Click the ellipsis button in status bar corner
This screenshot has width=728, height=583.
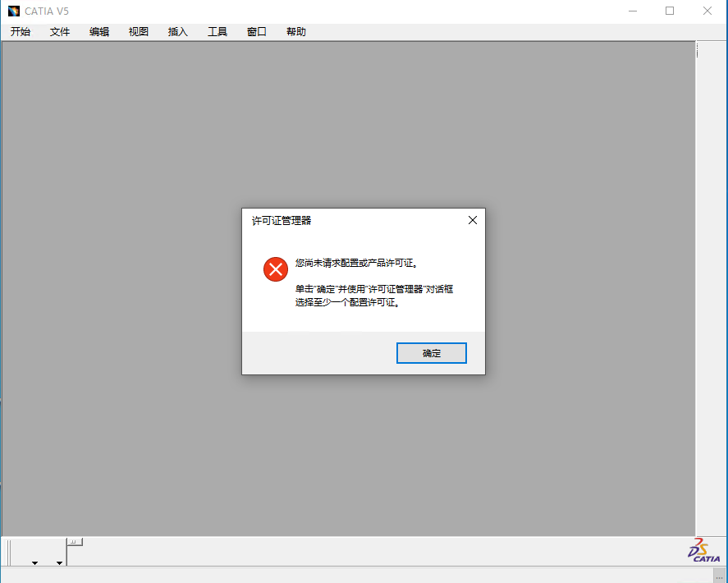(719, 577)
